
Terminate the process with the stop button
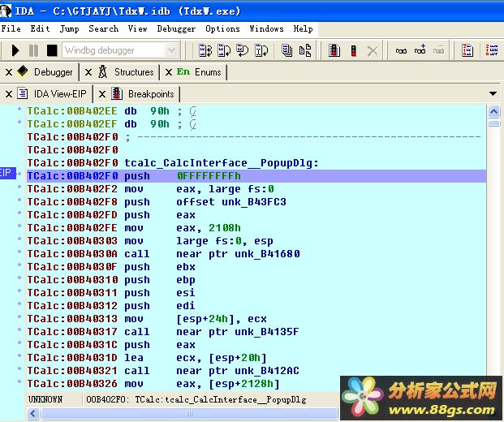click(52, 50)
